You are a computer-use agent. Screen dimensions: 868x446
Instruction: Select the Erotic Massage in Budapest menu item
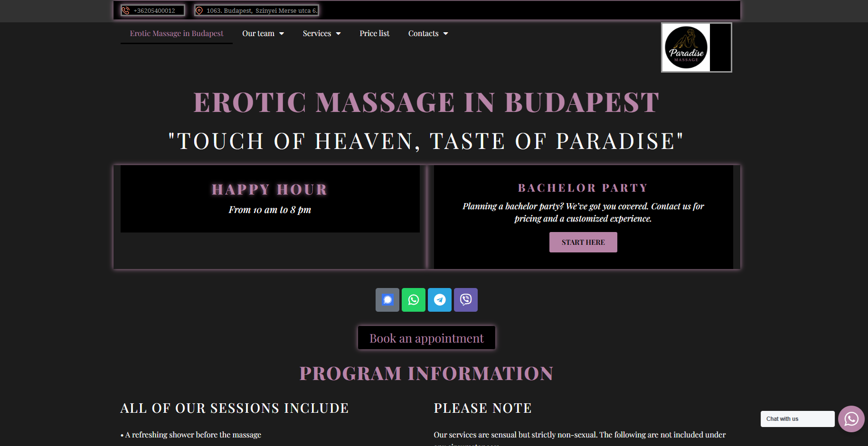(x=177, y=33)
